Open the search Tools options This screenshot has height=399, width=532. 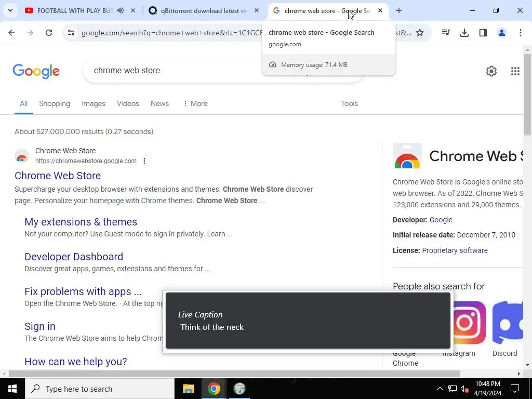(349, 103)
